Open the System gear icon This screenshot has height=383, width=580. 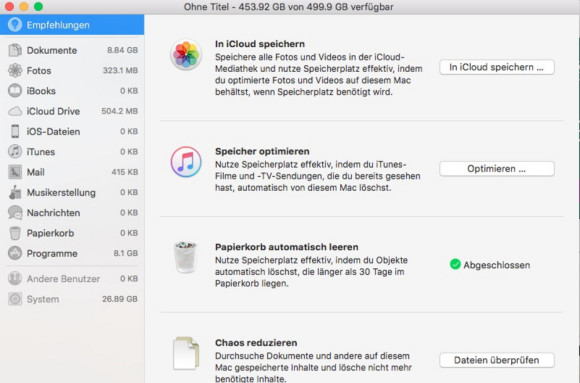click(x=15, y=299)
